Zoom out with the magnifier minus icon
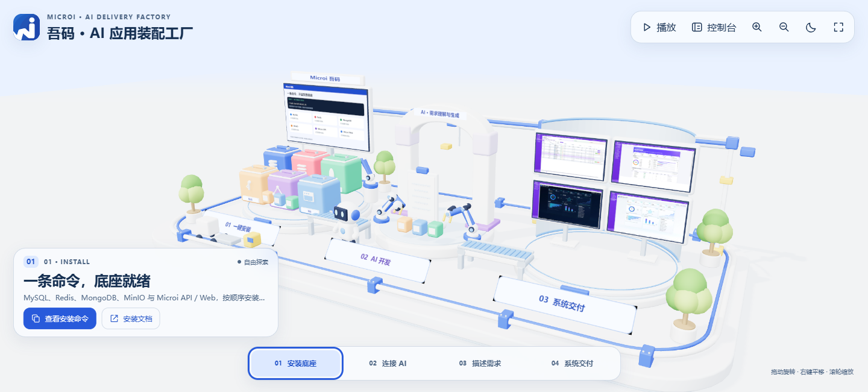Viewport: 868px width, 392px height. [784, 27]
